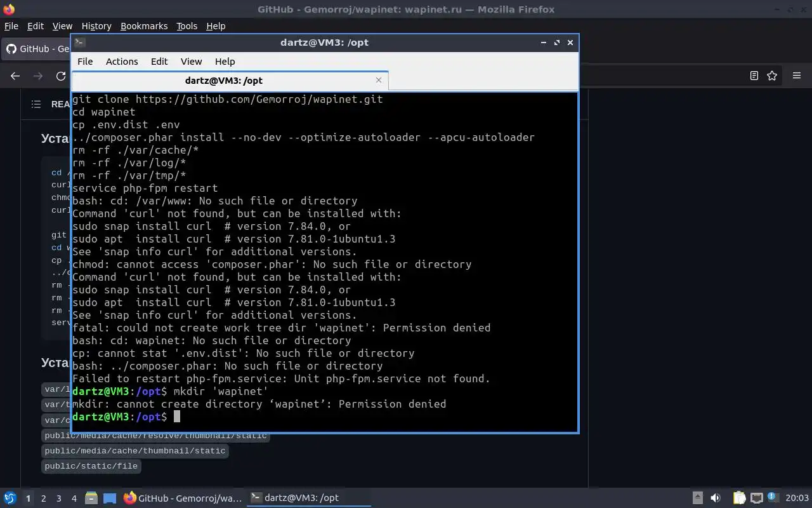The height and width of the screenshot is (508, 812).
Task: Open the terminal View menu
Action: tap(191, 62)
